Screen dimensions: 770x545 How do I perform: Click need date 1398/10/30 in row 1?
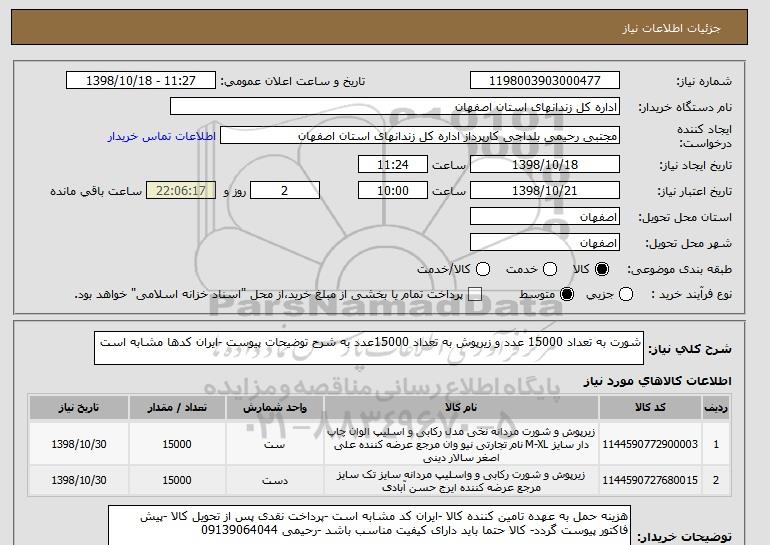[79, 444]
